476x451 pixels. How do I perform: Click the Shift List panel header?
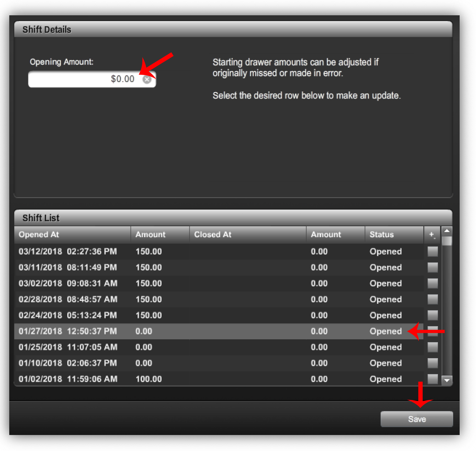(x=233, y=218)
